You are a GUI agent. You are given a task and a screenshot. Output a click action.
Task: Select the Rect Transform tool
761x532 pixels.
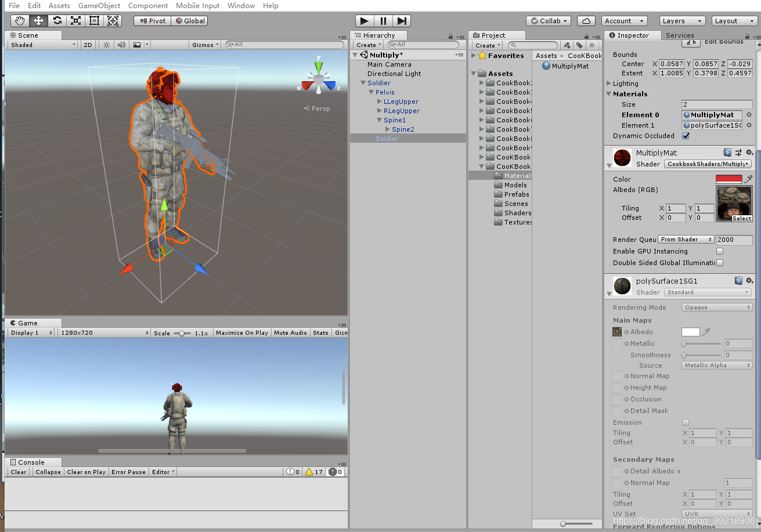(93, 20)
